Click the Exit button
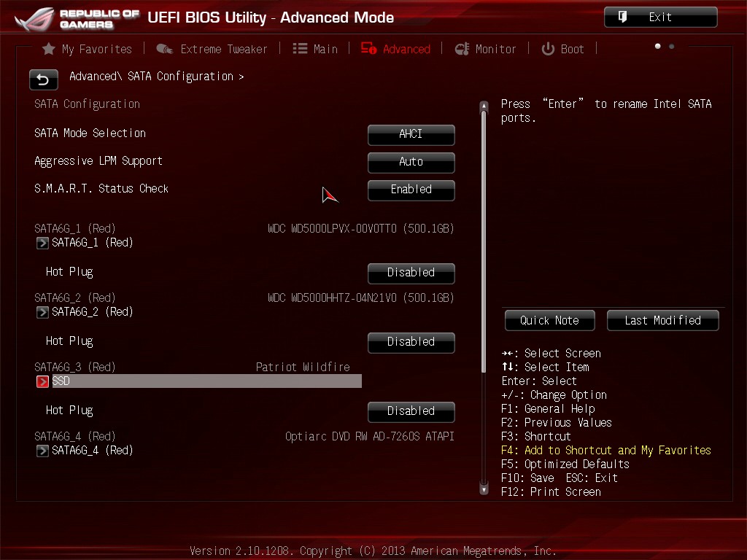The height and width of the screenshot is (560, 747). coord(661,17)
